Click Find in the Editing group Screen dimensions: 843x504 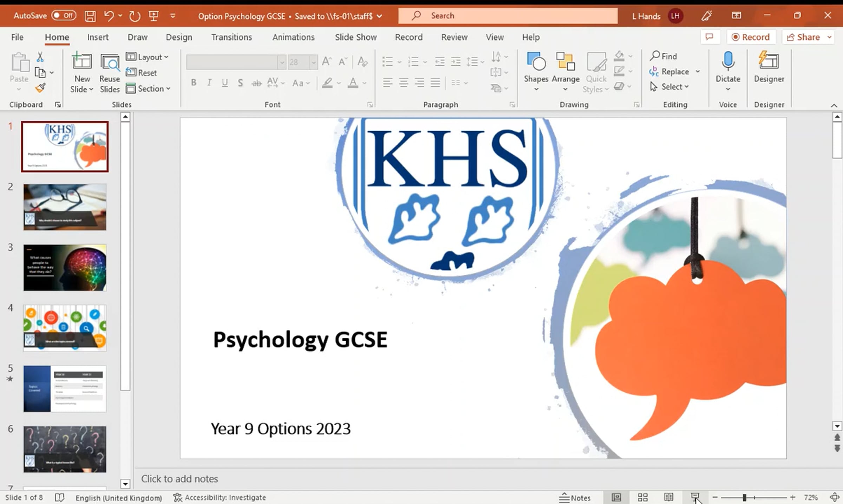point(664,56)
